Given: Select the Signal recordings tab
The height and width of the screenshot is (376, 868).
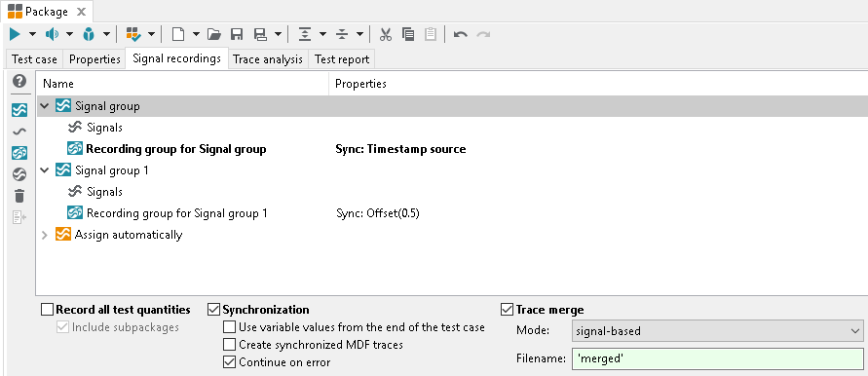Looking at the screenshot, I should [x=176, y=58].
